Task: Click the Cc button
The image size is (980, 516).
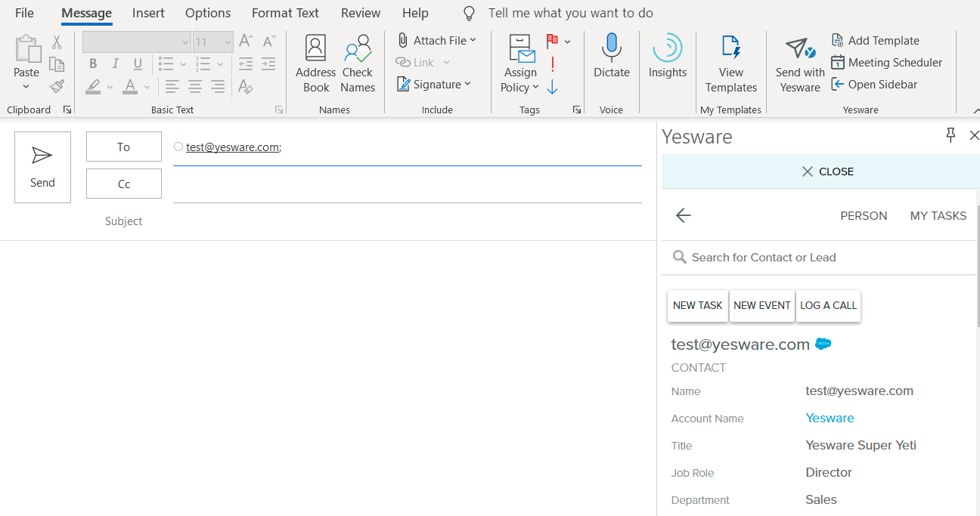Action: click(124, 184)
